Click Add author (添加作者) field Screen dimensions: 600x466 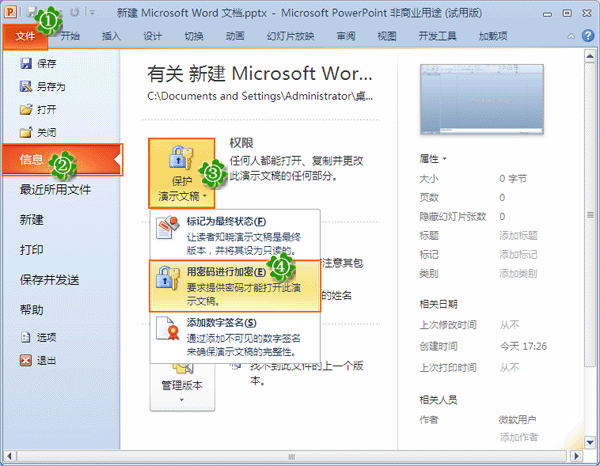[518, 437]
